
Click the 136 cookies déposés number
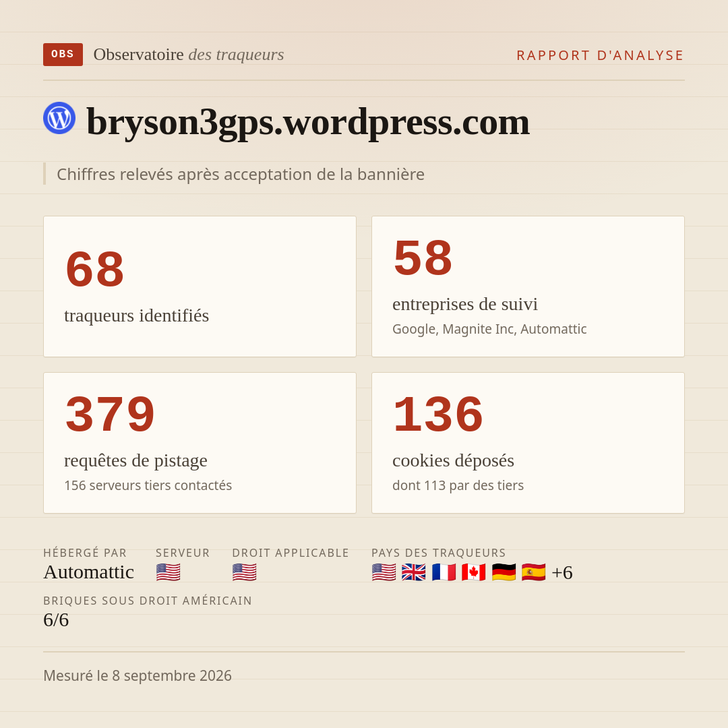coord(438,414)
